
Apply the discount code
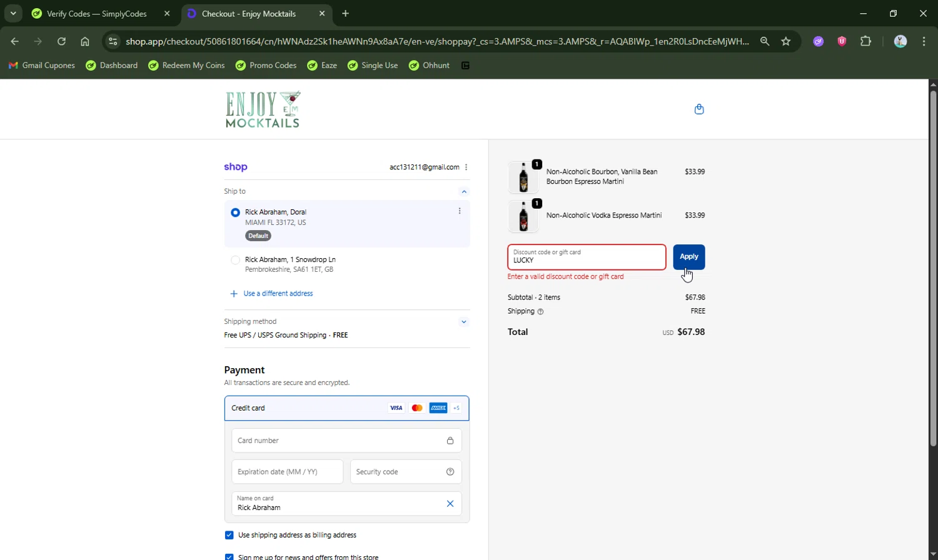[689, 257]
